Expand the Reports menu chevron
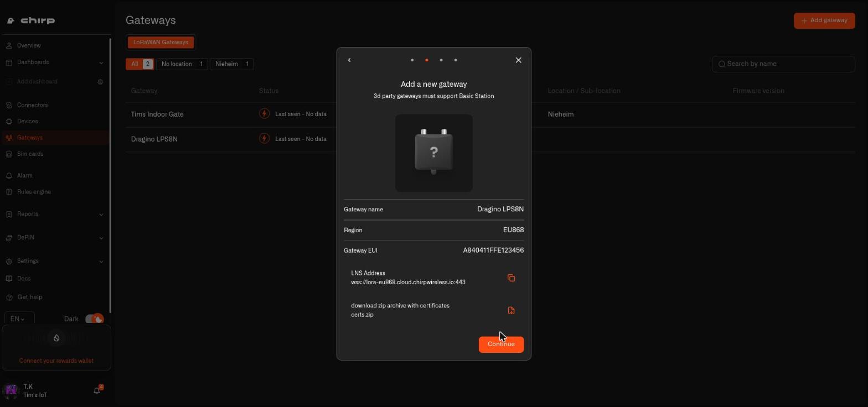 point(101,215)
